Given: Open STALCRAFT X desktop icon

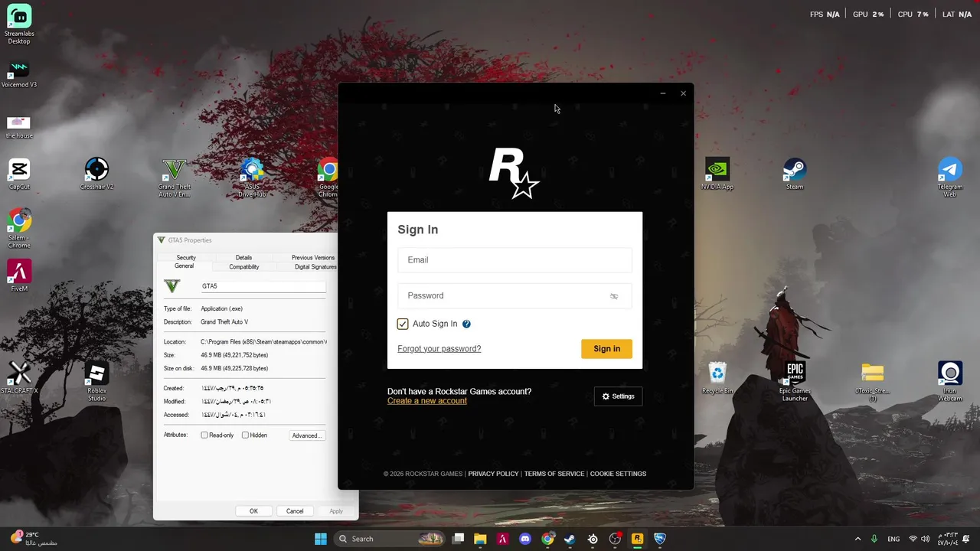Looking at the screenshot, I should coord(19,379).
